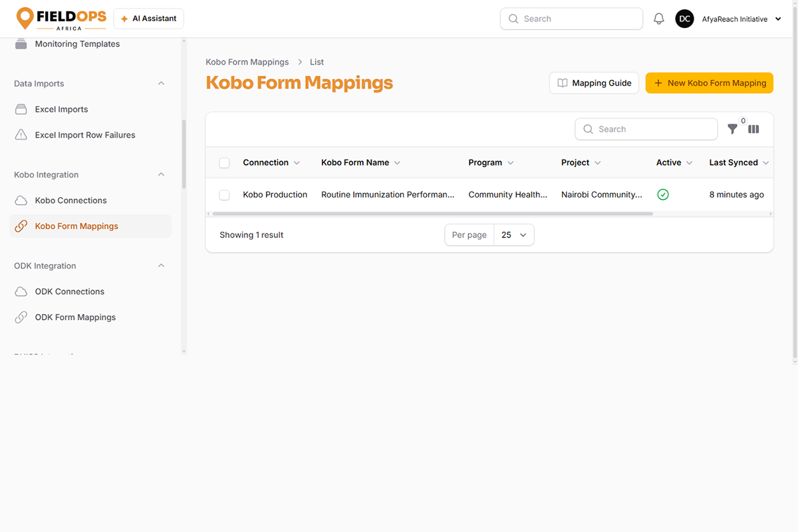Click the filter funnel icon
Viewport: 798px width, 532px height.
732,129
